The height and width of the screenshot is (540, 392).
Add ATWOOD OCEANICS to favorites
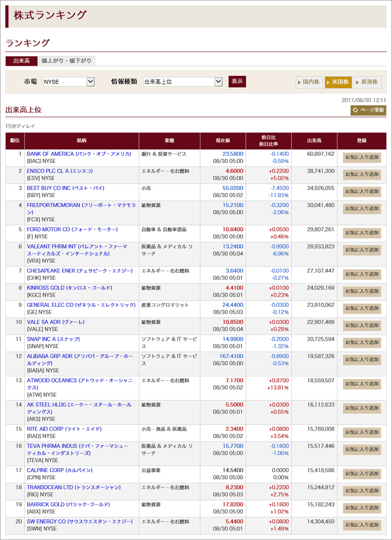coord(362,384)
